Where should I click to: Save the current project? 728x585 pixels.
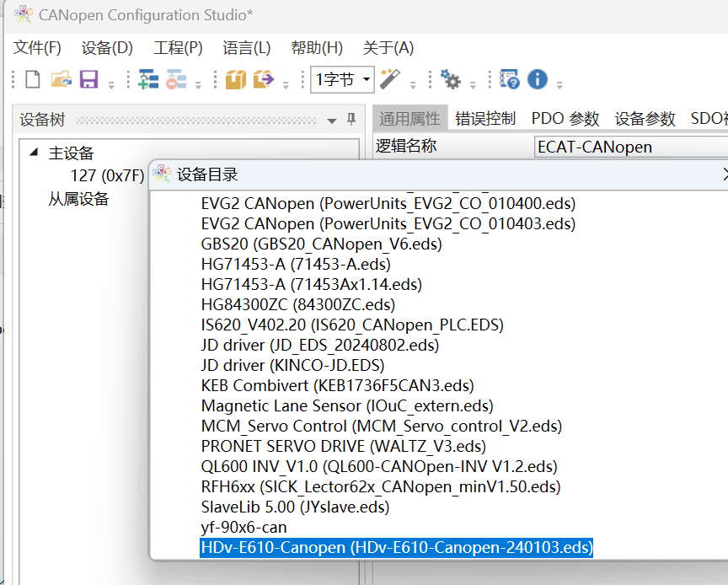pyautogui.click(x=88, y=79)
